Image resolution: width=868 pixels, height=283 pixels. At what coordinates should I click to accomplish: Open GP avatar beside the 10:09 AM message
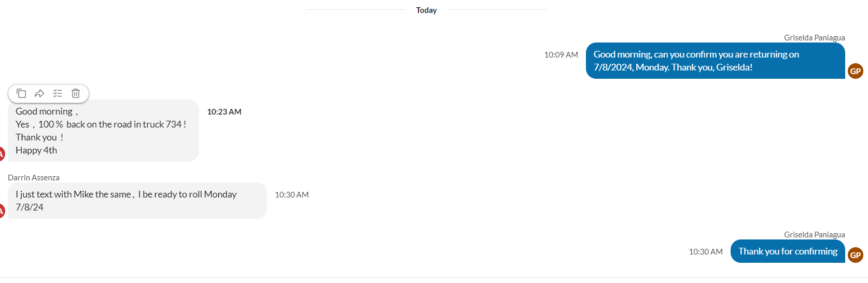point(856,71)
